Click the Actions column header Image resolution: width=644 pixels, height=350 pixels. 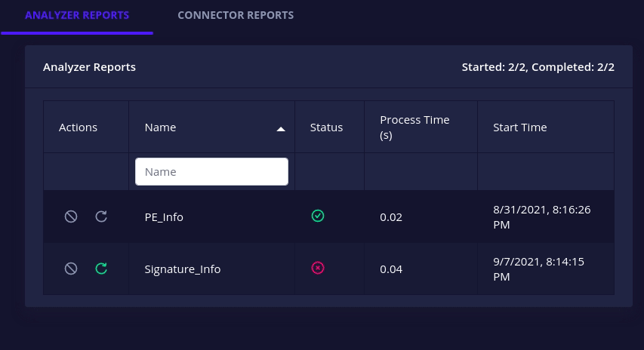pos(78,127)
